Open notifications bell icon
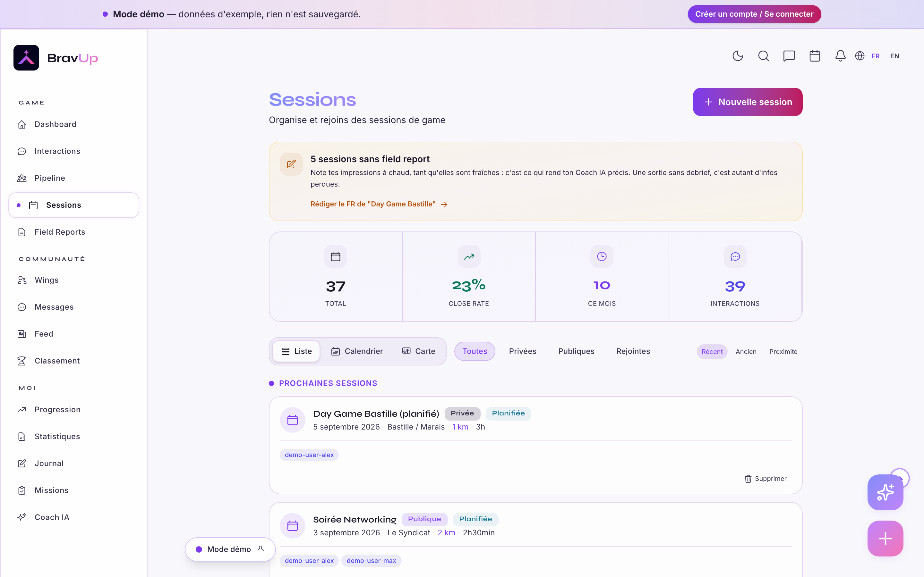 (x=840, y=56)
